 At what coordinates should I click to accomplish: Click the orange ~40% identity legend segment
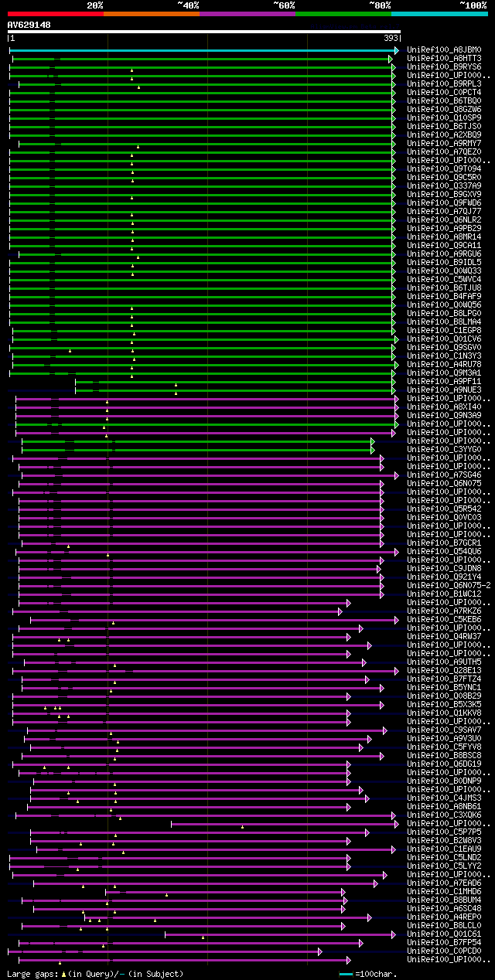152,13
